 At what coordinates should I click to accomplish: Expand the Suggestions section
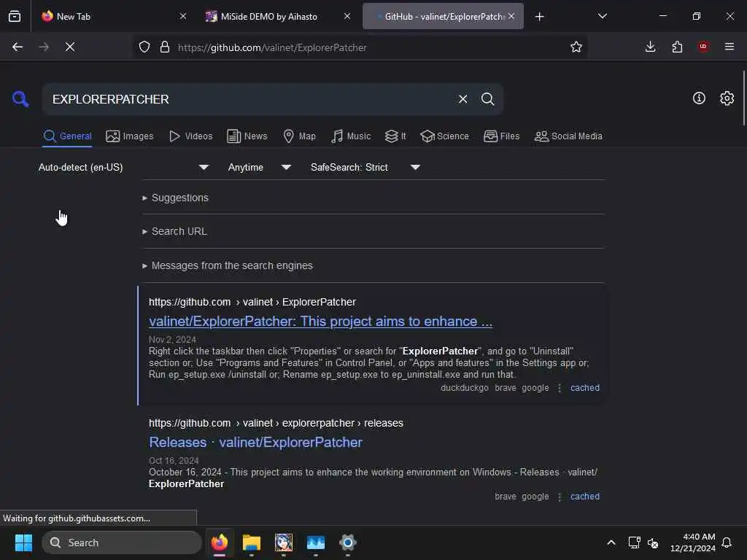click(x=175, y=198)
